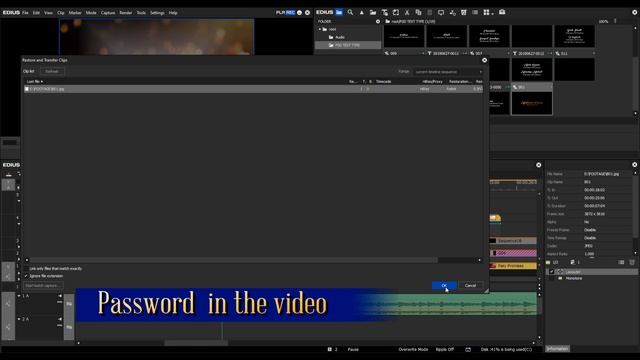Click the Show in Player monitor icon
This screenshot has height=360, width=640.
pos(441,13)
